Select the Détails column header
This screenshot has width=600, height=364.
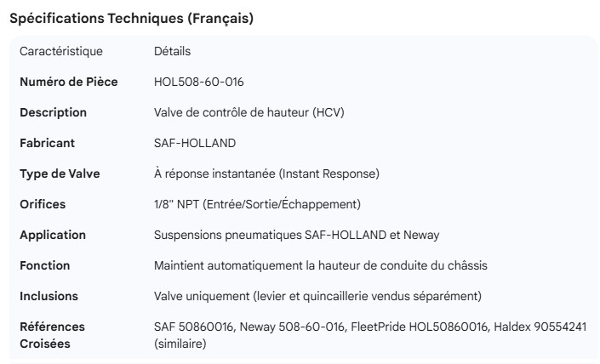coord(172,51)
